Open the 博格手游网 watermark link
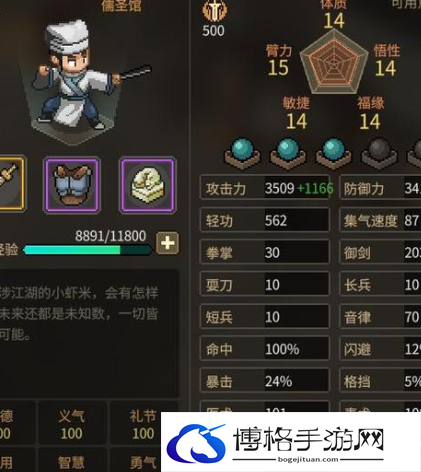This screenshot has width=421, height=472. click(x=291, y=442)
